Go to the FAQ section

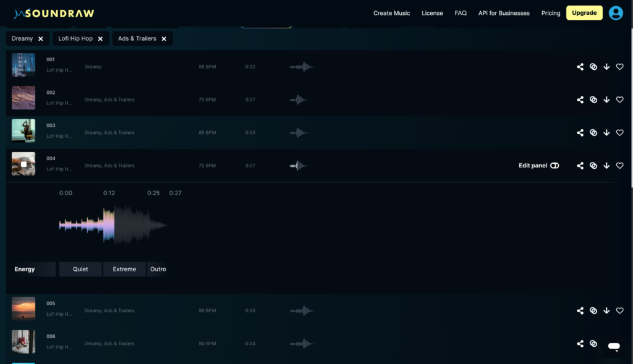460,13
